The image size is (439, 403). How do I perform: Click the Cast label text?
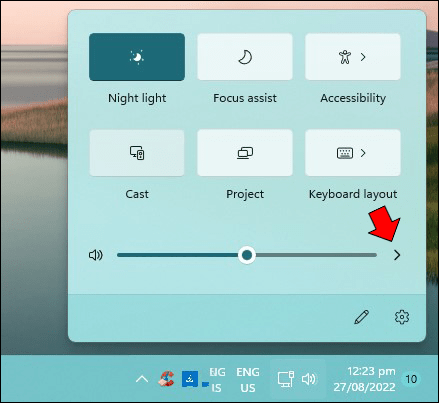[x=137, y=194]
